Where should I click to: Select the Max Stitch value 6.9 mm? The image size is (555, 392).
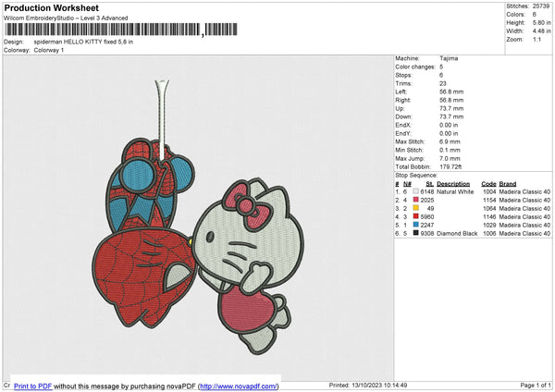pyautogui.click(x=450, y=141)
